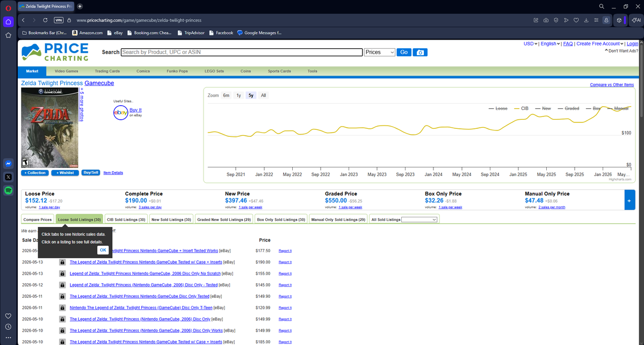Click the product search input field
The height and width of the screenshot is (345, 644).
click(242, 52)
